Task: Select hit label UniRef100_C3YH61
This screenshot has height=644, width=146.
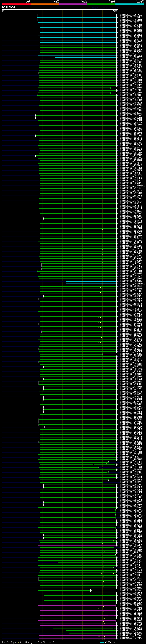Action: tap(131, 548)
